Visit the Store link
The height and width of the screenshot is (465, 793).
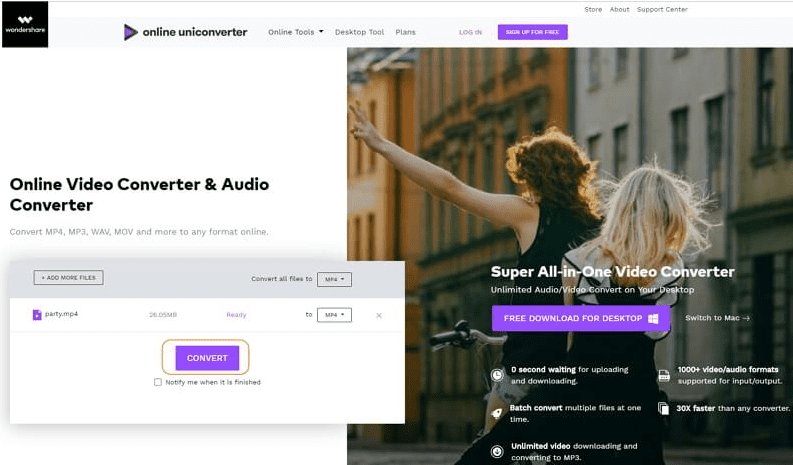click(x=593, y=9)
